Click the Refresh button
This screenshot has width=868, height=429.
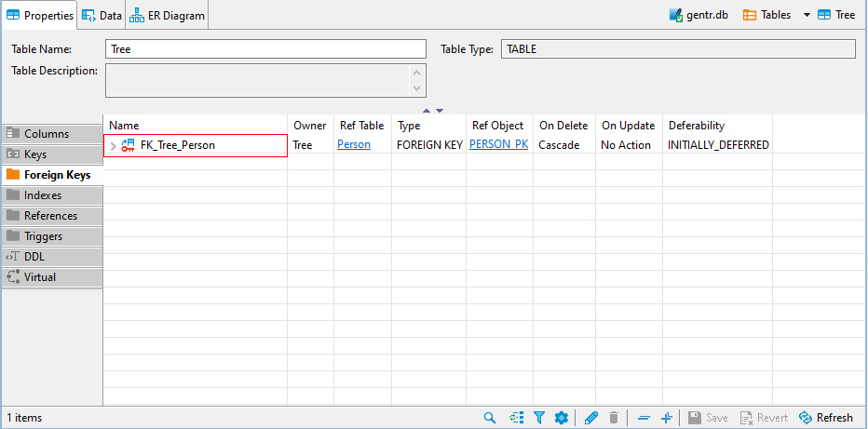pos(826,418)
